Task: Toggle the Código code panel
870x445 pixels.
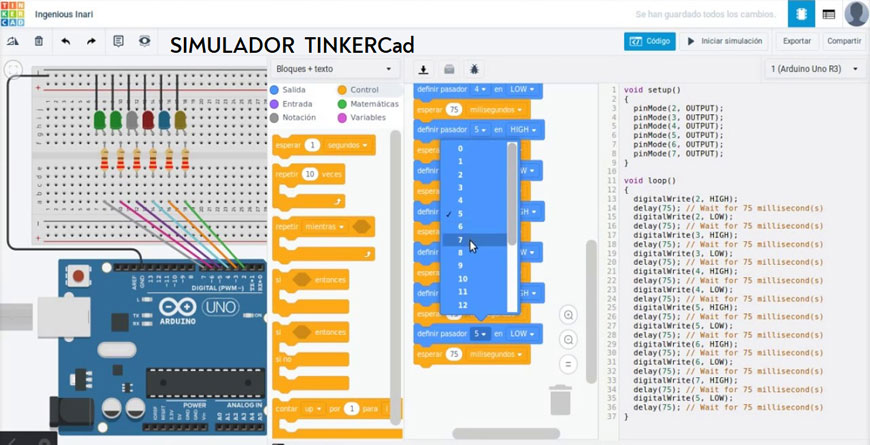Action: [x=650, y=41]
